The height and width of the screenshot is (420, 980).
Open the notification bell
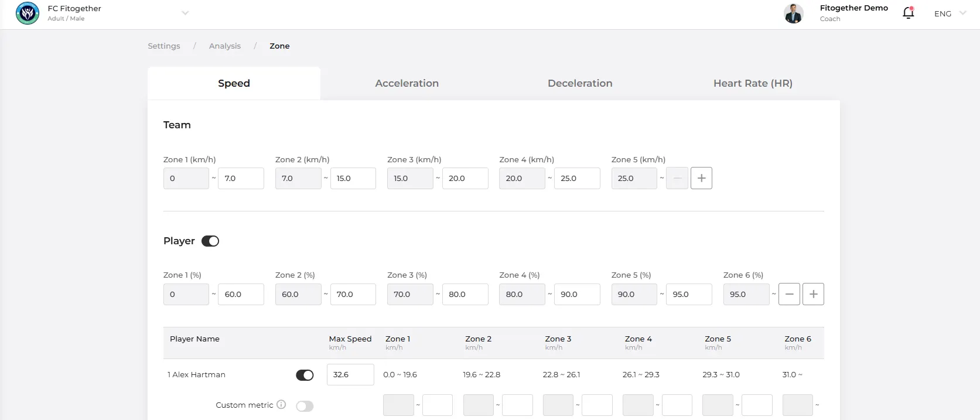[x=908, y=13]
